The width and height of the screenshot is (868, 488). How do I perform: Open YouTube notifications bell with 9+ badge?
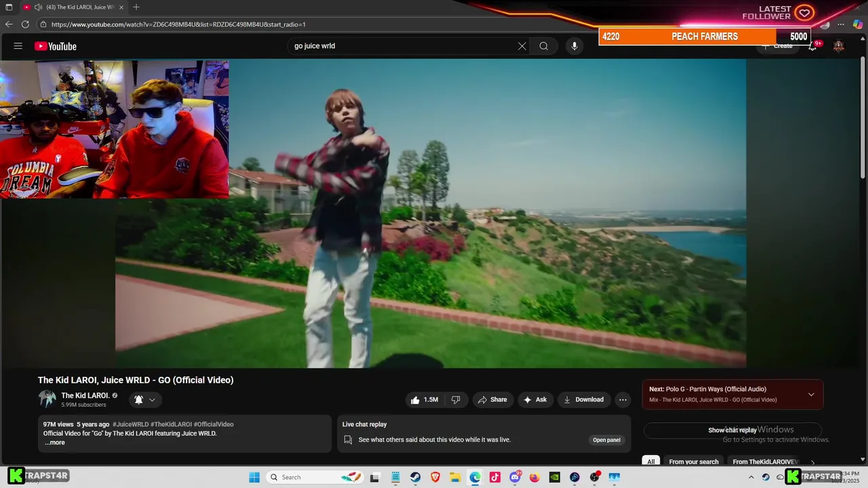coord(813,46)
